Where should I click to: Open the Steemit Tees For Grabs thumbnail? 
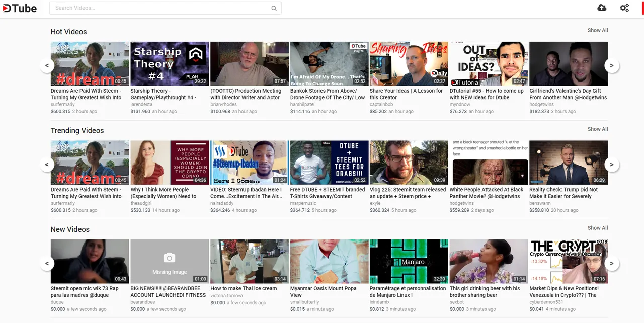329,163
